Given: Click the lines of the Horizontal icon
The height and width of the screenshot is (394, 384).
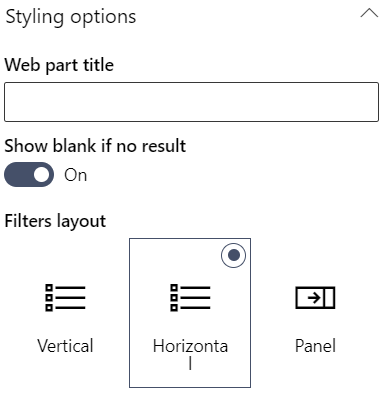Looking at the screenshot, I should coord(195,298).
